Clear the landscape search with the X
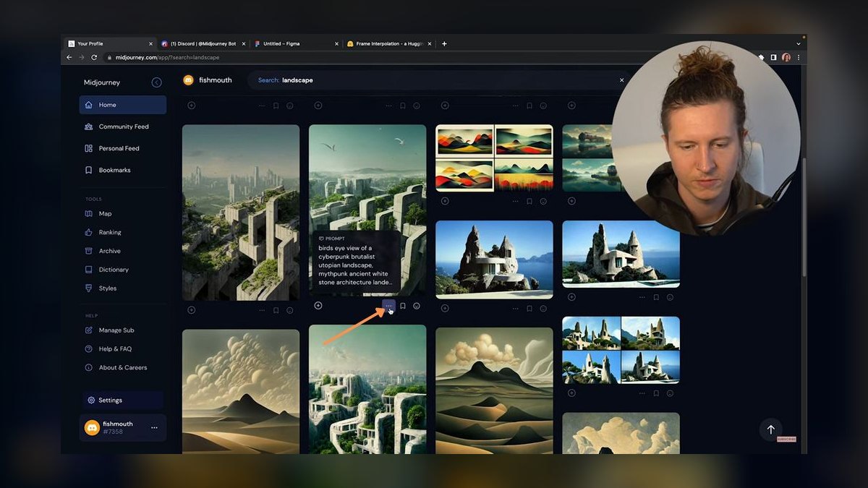Image resolution: width=868 pixels, height=488 pixels. click(x=621, y=80)
